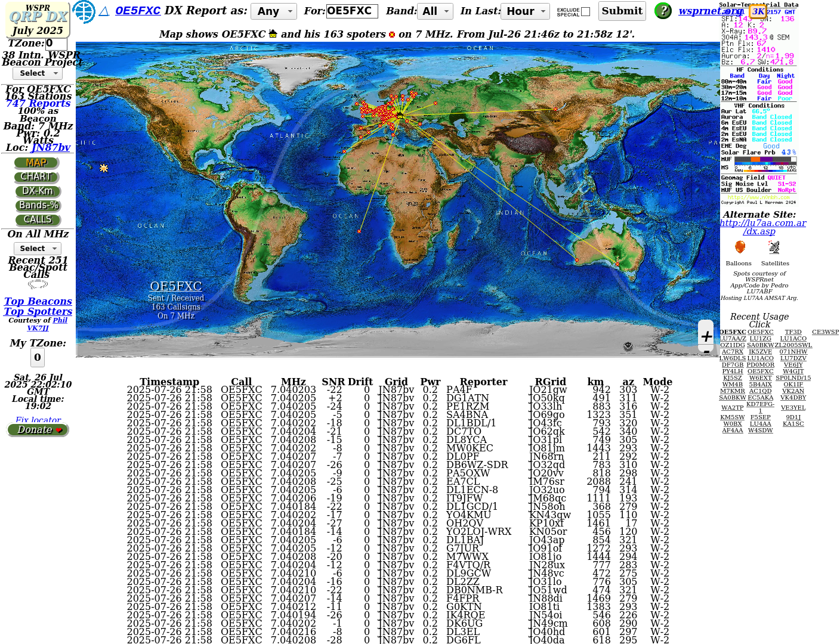Switch to the DX-Km view
This screenshot has width=840, height=644.
tap(38, 191)
